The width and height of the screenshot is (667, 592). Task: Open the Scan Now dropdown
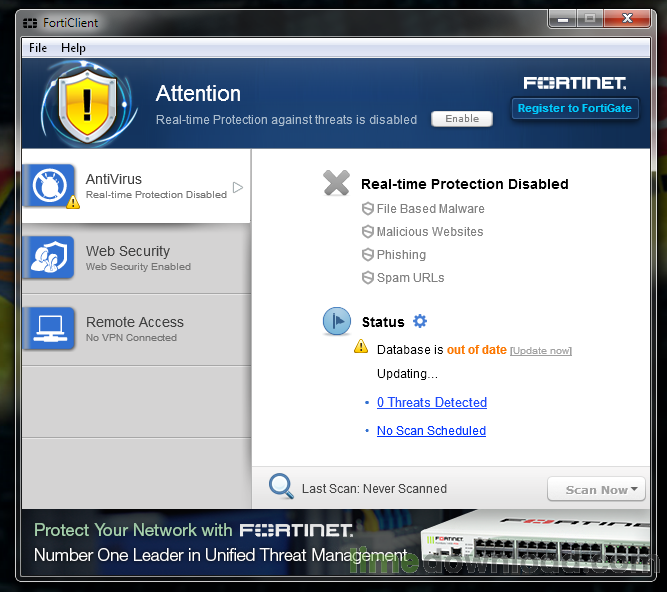[x=596, y=490]
